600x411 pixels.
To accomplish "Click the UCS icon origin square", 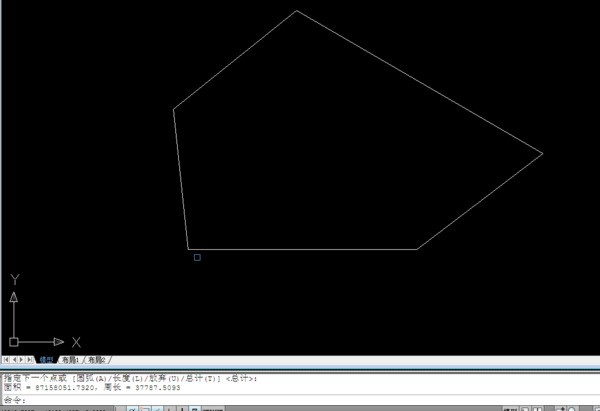I will click(14, 341).
